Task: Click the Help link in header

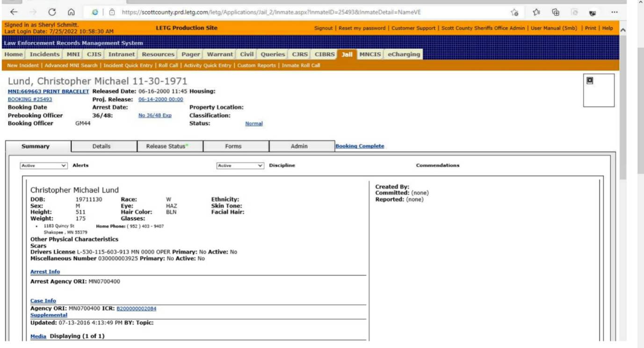Action: point(608,28)
